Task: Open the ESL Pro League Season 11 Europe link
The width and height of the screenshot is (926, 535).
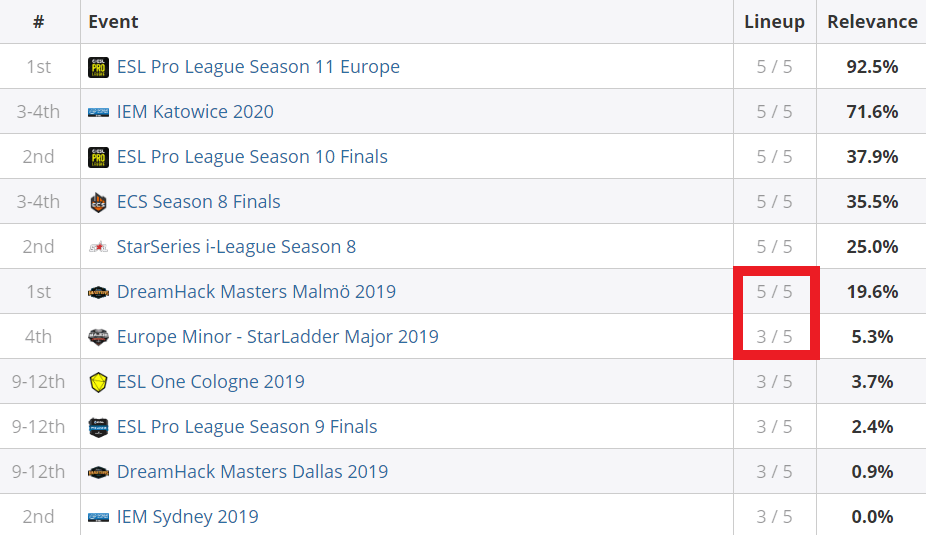Action: pos(258,67)
